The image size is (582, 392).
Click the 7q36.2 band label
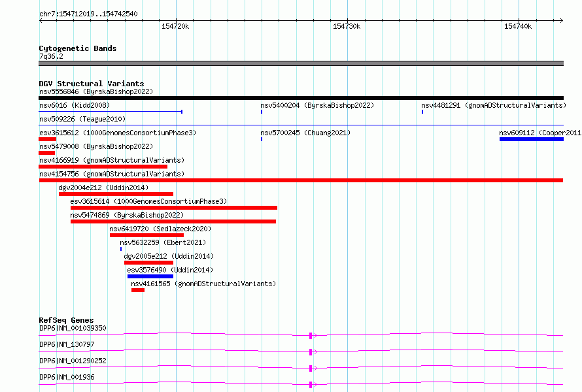(51, 56)
